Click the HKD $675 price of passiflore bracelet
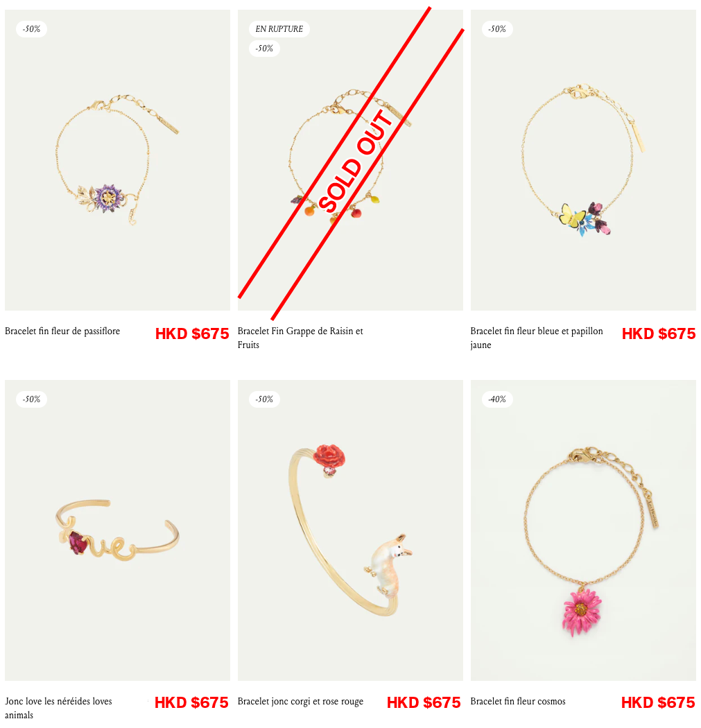The image size is (701, 728). point(192,333)
